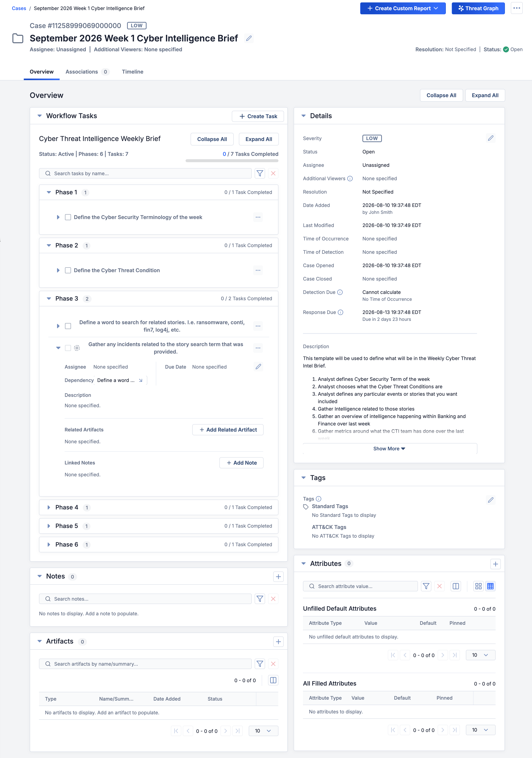Open options for Gather any incidents task
The image size is (532, 758).
(258, 348)
